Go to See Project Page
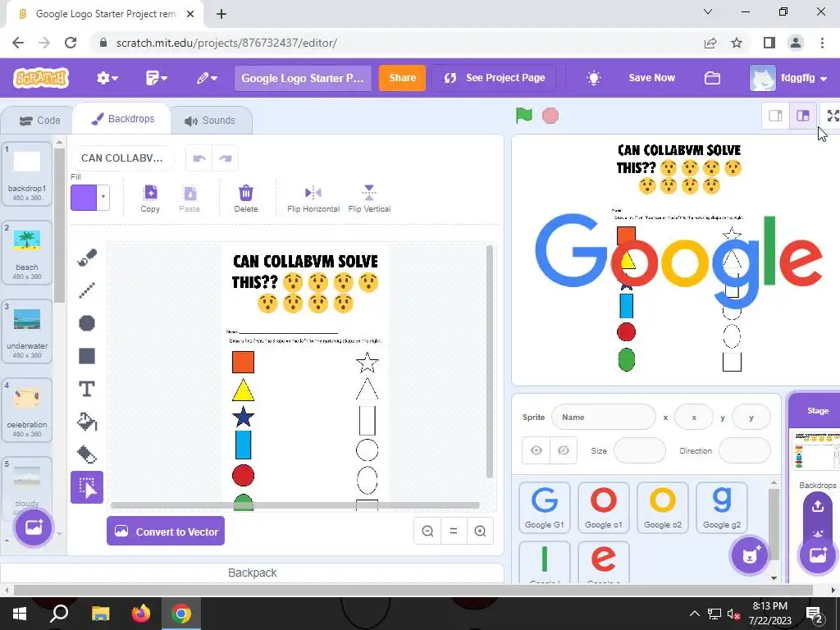This screenshot has width=840, height=630. coord(494,78)
